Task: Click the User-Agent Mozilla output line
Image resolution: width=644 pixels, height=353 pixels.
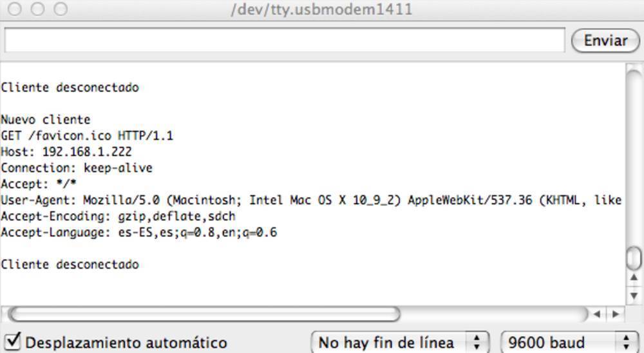Action: tap(310, 200)
